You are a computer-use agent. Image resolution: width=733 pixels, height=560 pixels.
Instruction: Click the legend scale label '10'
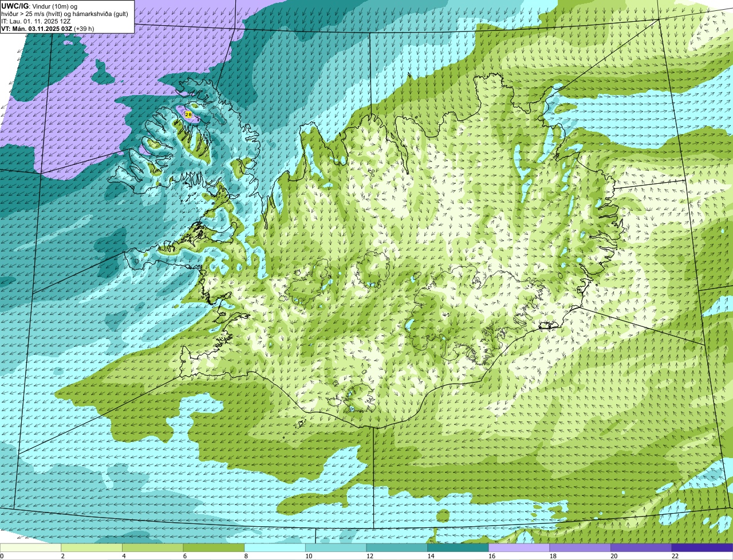[309, 556]
